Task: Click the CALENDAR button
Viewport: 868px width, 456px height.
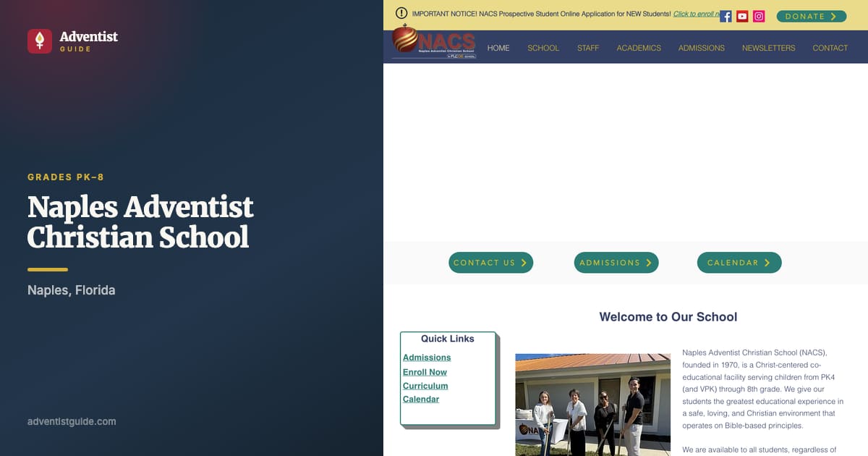Action: click(739, 263)
